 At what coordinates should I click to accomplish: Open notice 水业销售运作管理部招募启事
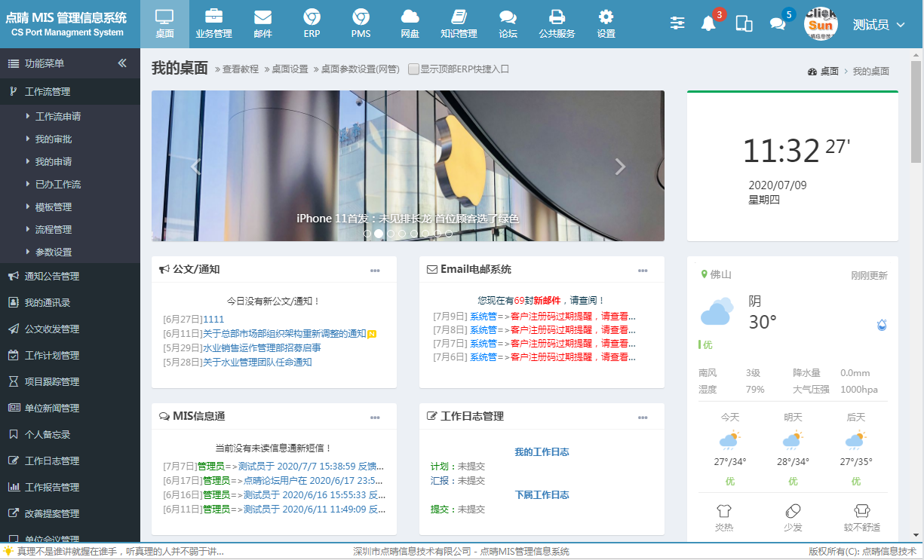pos(262,348)
